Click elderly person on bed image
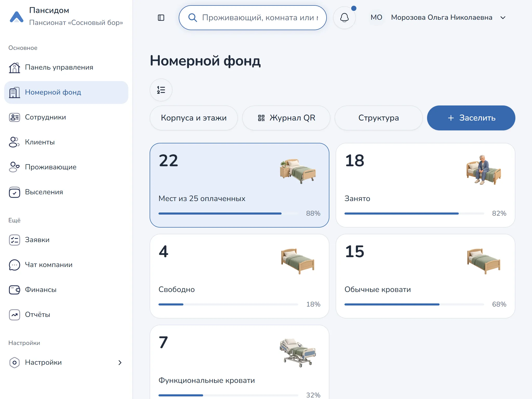532x399 pixels. click(x=484, y=170)
